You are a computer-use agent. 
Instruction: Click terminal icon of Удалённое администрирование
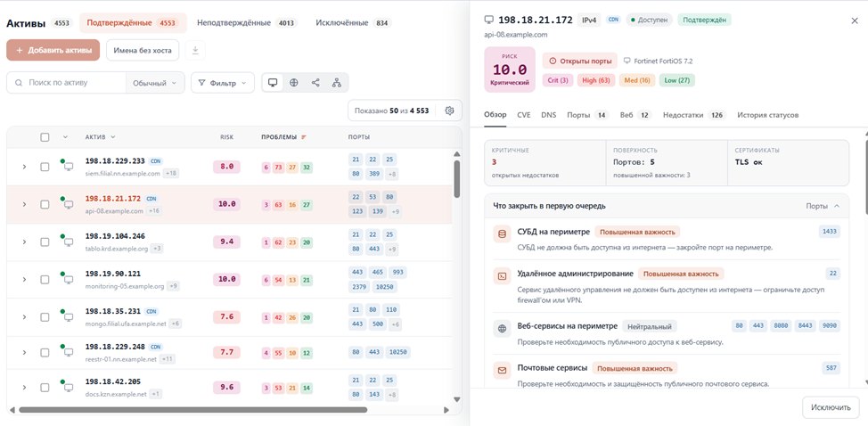click(502, 275)
